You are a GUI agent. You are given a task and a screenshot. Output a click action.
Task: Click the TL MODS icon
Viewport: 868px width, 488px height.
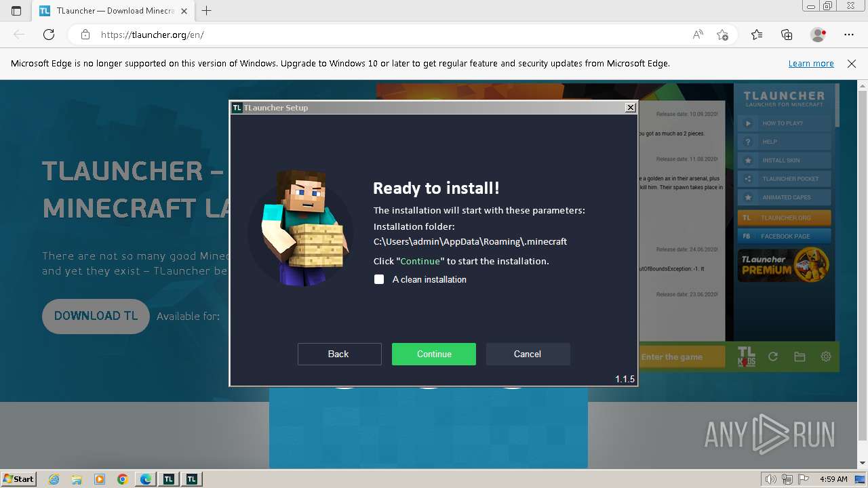click(x=746, y=357)
